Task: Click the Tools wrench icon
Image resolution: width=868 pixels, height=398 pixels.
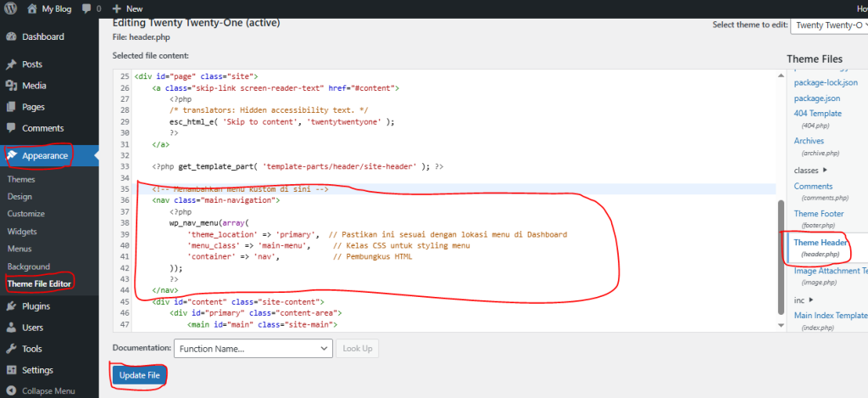Action: coord(11,349)
